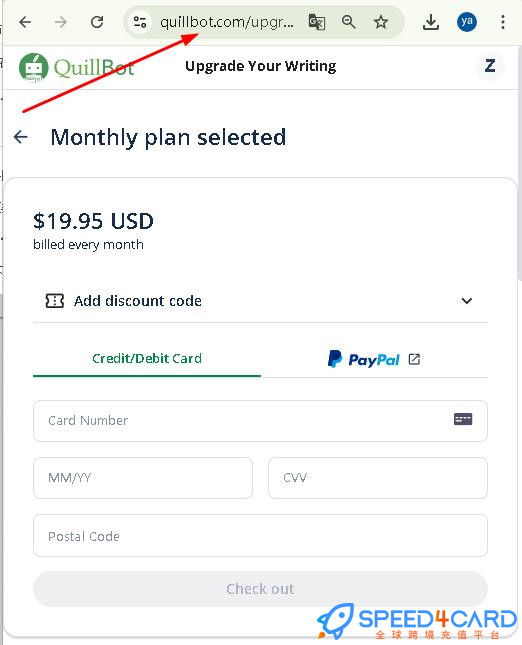
Task: Open the Z account avatar
Action: [x=490, y=66]
